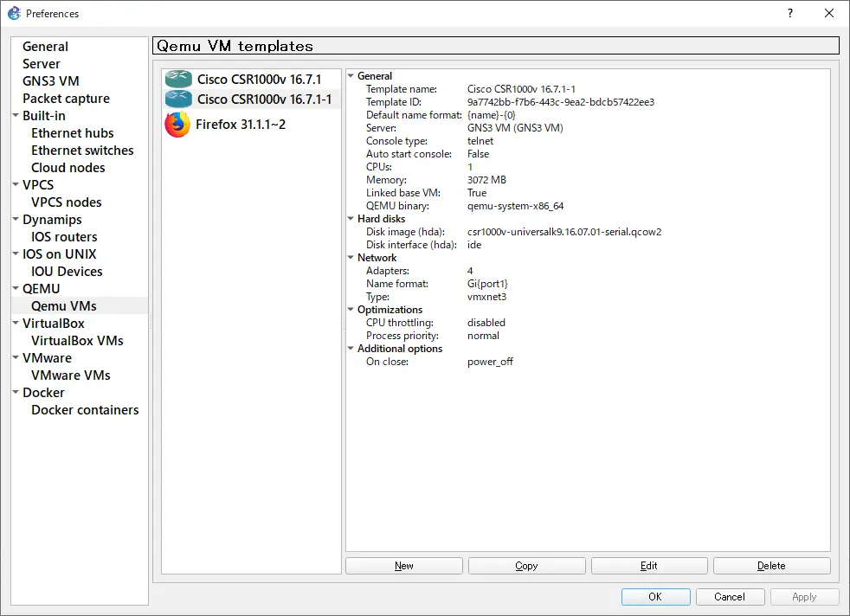The height and width of the screenshot is (616, 850).
Task: Collapse the Hard disks details group
Action: coord(351,219)
